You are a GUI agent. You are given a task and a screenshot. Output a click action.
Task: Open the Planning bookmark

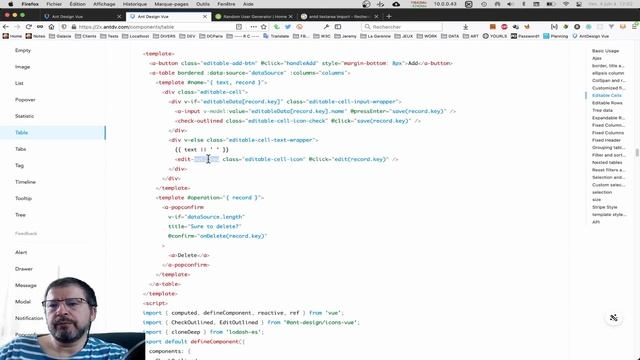(x=555, y=36)
